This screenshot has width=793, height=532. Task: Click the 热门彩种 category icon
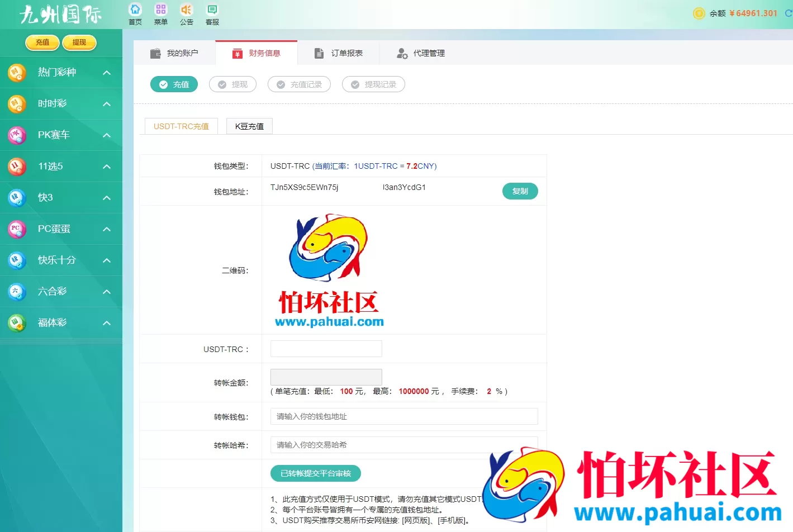17,73
